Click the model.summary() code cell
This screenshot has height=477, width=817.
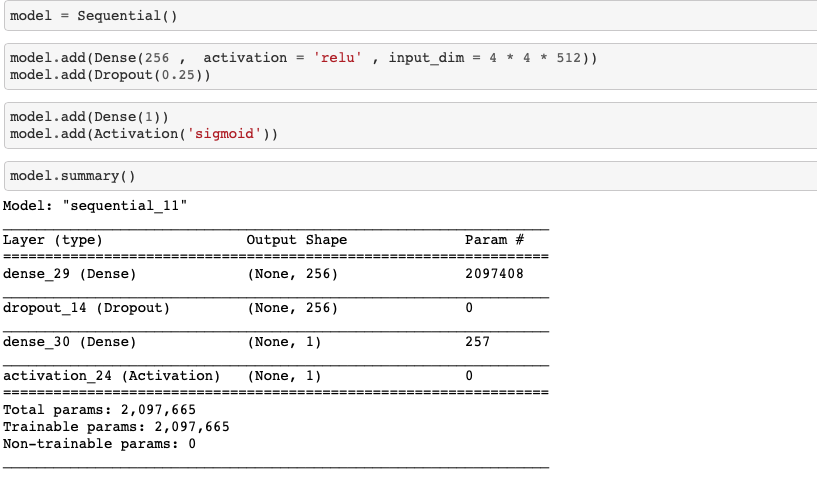411,176
